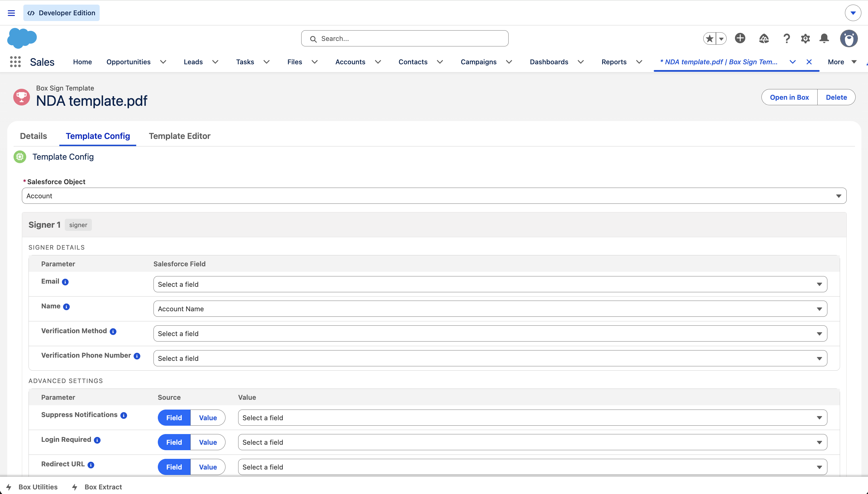Open the Name Account Name dropdown
This screenshot has height=494, width=868.
pyautogui.click(x=490, y=309)
